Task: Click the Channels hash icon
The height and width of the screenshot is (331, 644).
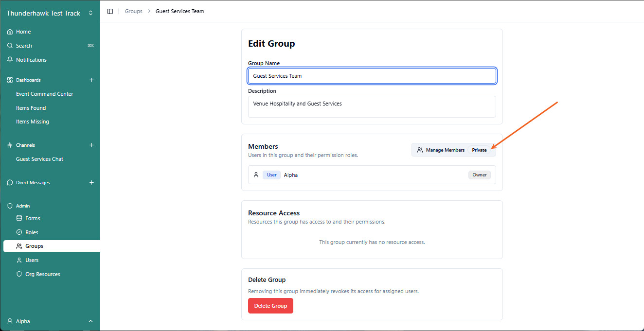Action: coord(10,145)
